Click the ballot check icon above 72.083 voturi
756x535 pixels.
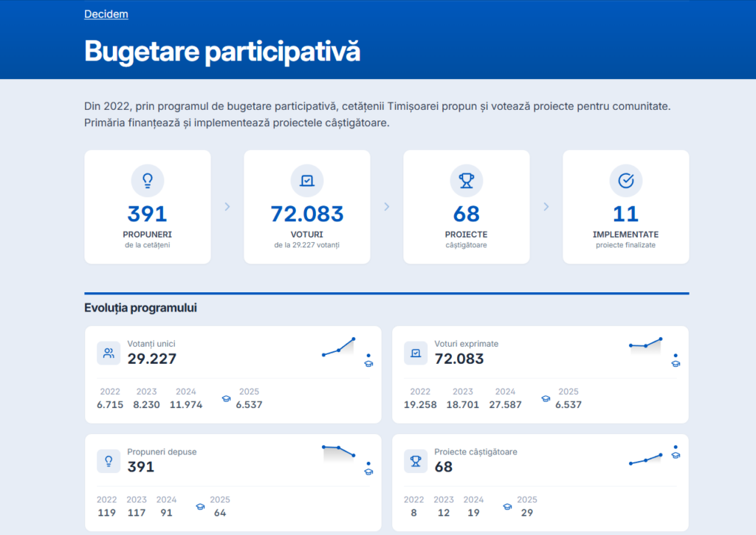coord(307,180)
